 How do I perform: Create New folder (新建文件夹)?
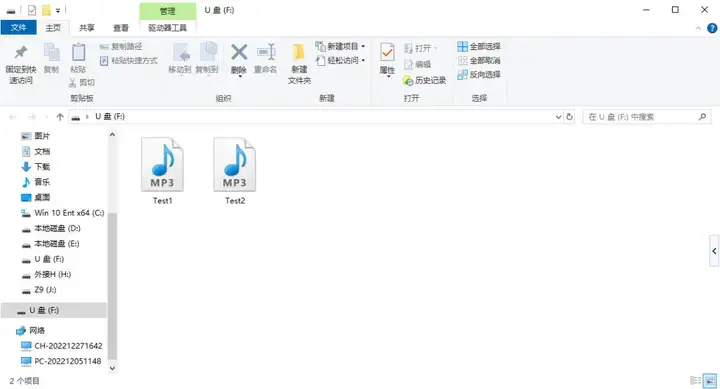coord(299,64)
